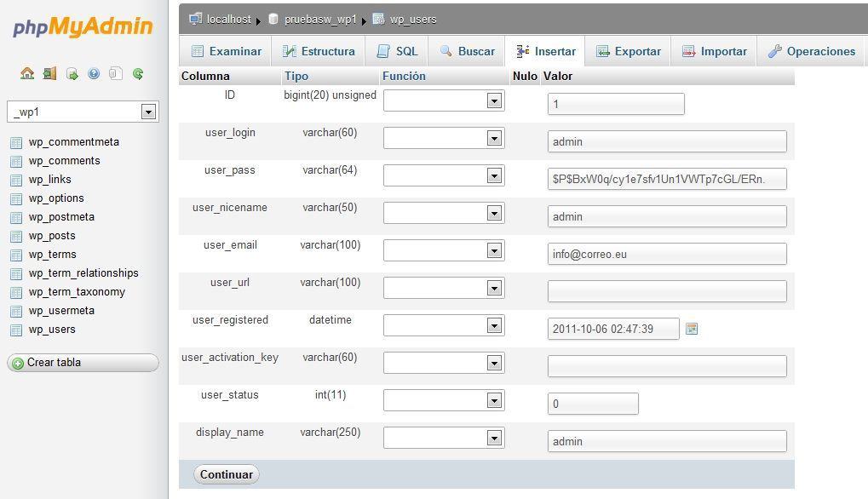This screenshot has width=868, height=499.
Task: Click table icon beside wp_comments
Action: 16,162
